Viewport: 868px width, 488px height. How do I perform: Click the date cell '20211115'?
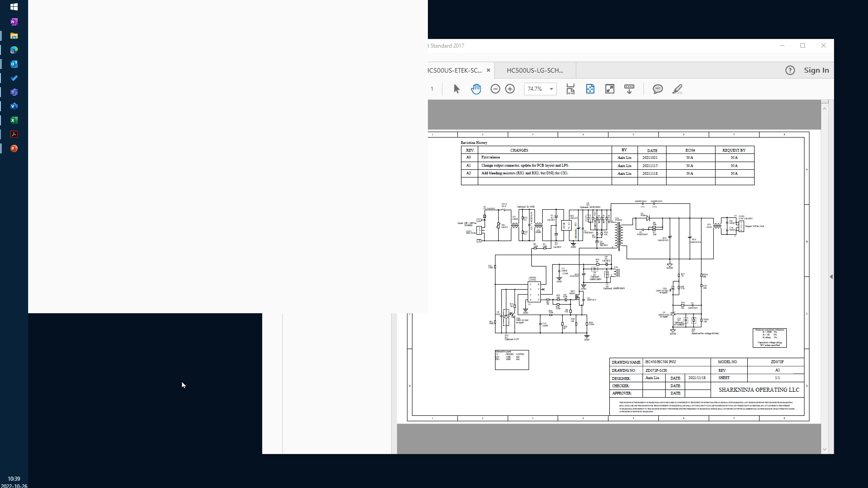pos(650,166)
